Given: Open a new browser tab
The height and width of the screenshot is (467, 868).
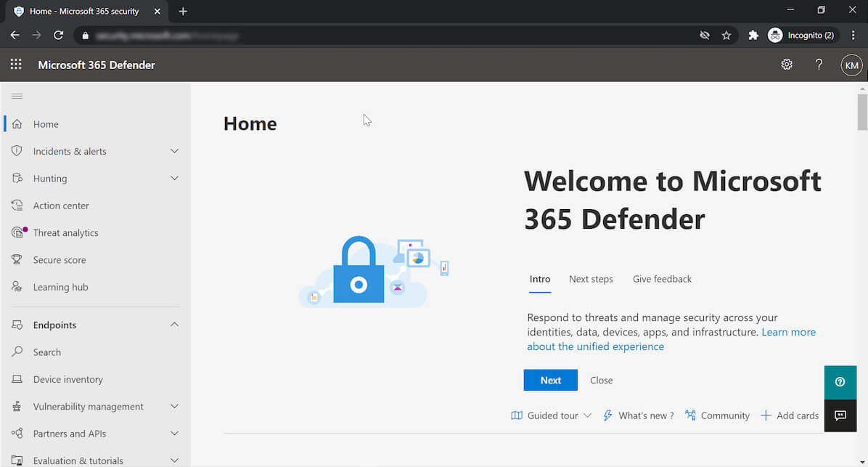Looking at the screenshot, I should (x=183, y=11).
